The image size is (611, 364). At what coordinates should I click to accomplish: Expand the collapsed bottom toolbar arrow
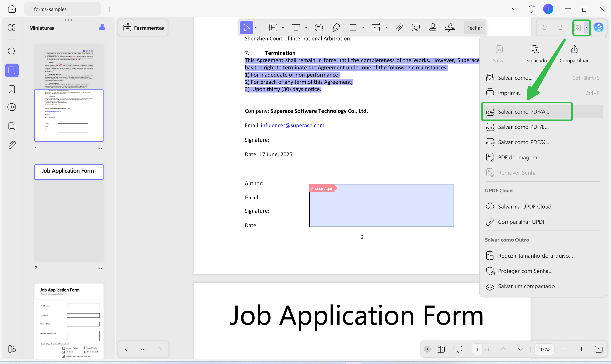[x=427, y=349]
